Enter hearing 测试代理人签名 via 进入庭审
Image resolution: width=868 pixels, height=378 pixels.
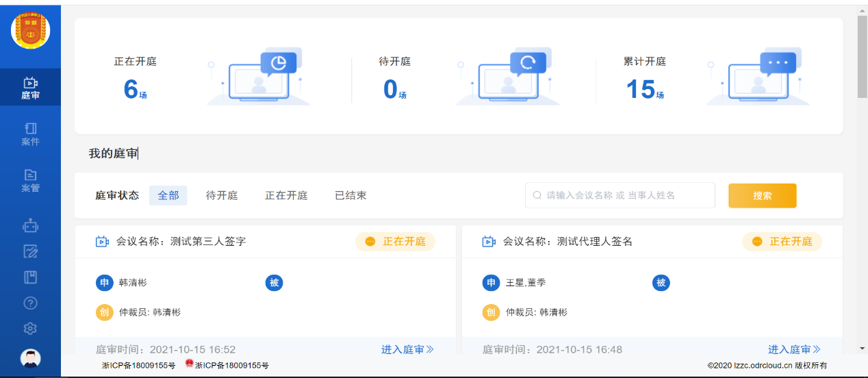pyautogui.click(x=794, y=349)
